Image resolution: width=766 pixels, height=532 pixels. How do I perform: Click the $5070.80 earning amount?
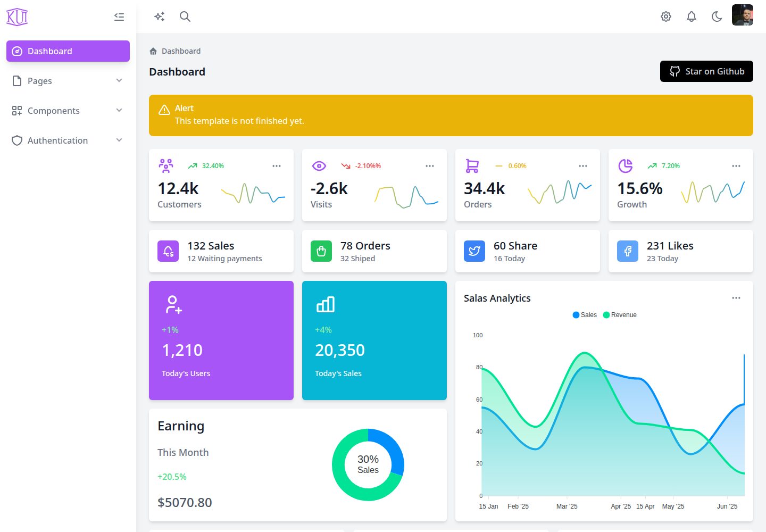point(185,502)
